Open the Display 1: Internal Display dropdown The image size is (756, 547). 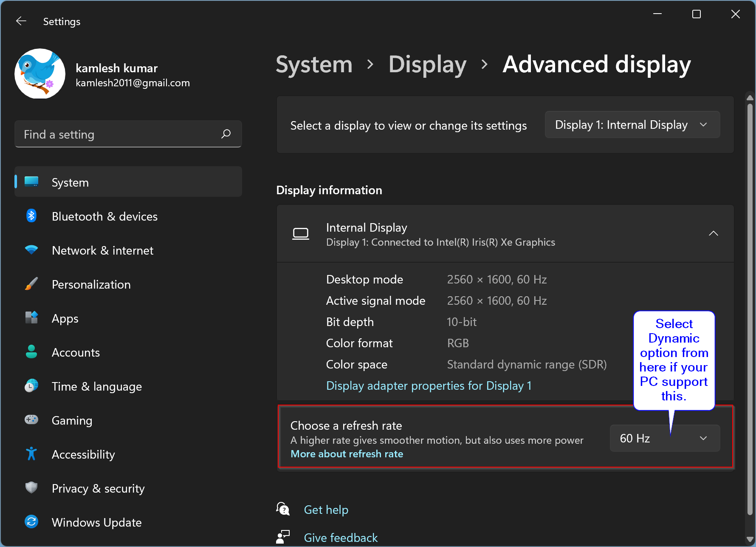pos(632,125)
